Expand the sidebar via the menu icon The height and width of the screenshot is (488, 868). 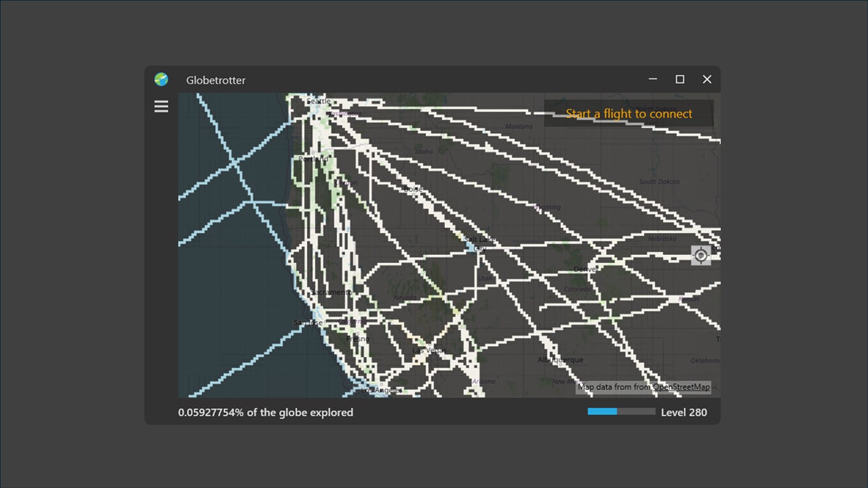click(x=161, y=106)
